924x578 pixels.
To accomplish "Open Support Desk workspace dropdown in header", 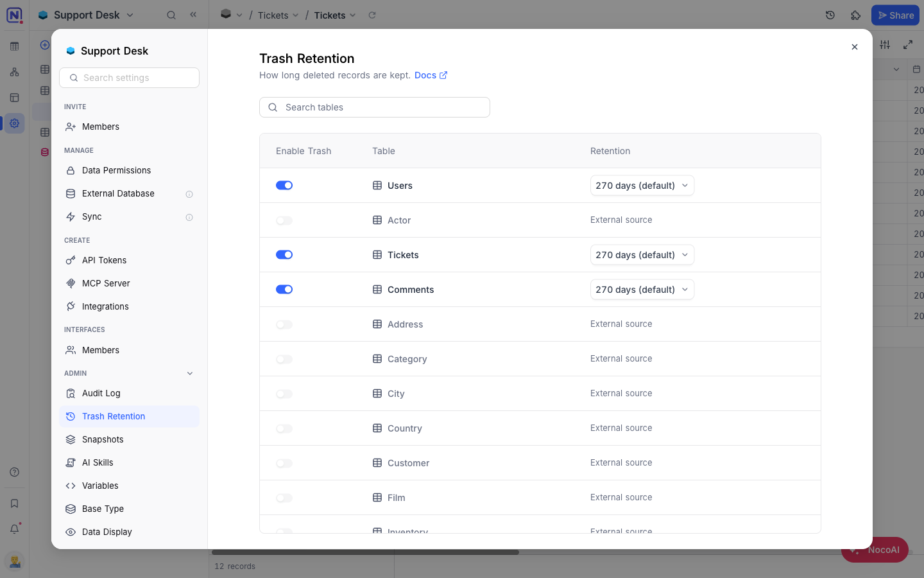I will click(x=130, y=15).
